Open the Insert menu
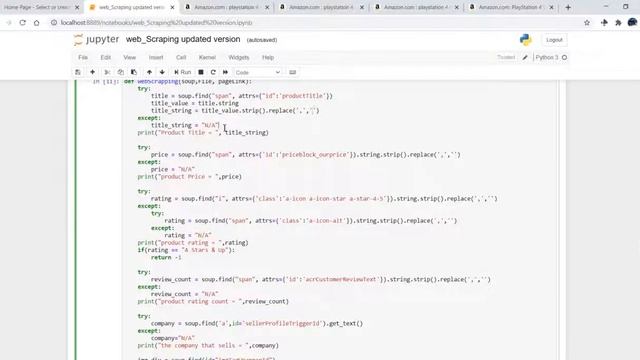640x360 pixels. [x=156, y=58]
